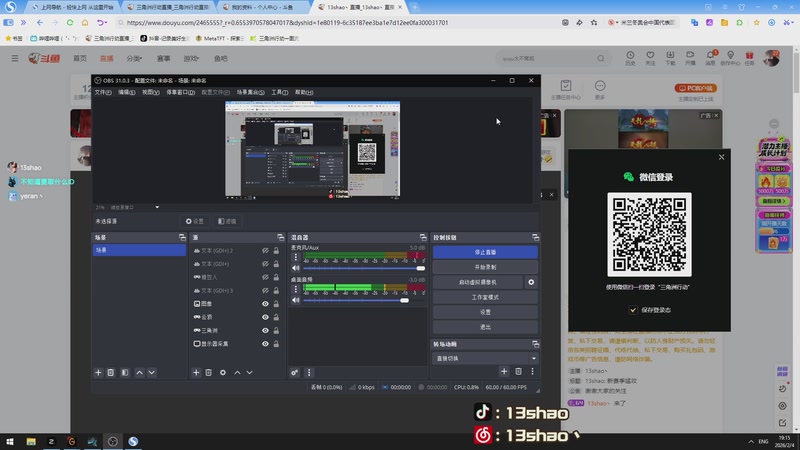Start the virtual camera button
The width and height of the screenshot is (800, 450).
click(478, 282)
